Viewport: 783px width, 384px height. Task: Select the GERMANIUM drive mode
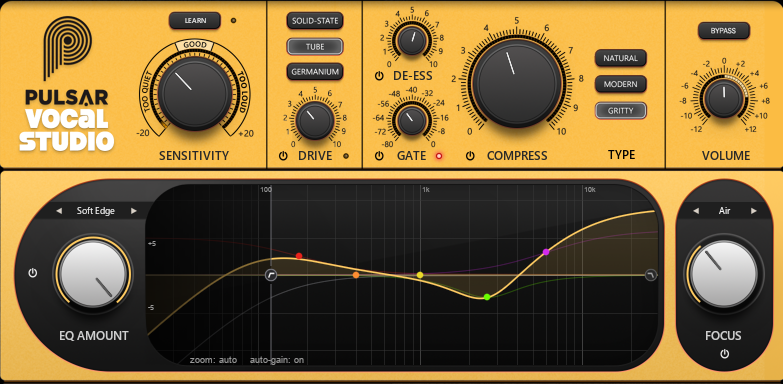pos(315,72)
